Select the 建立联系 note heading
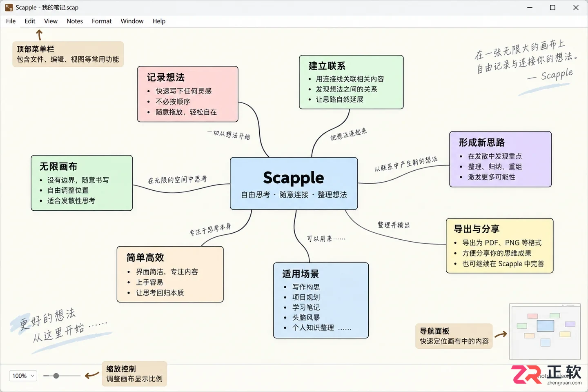 tap(327, 66)
